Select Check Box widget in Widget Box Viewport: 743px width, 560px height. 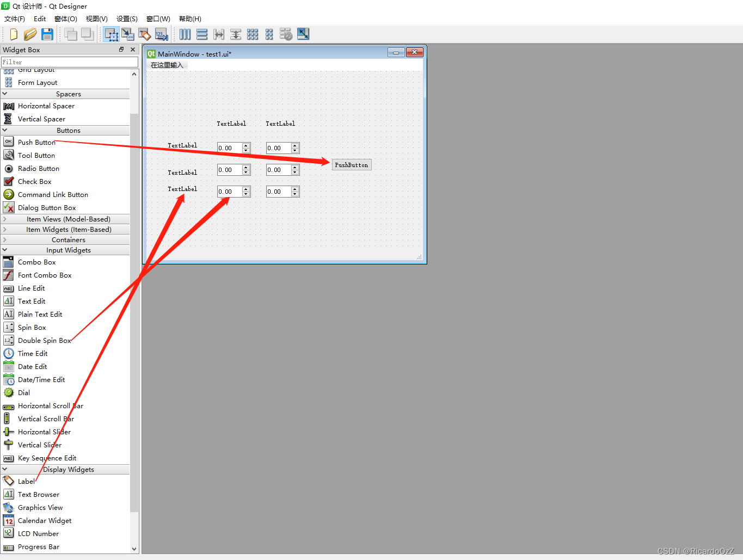[35, 182]
